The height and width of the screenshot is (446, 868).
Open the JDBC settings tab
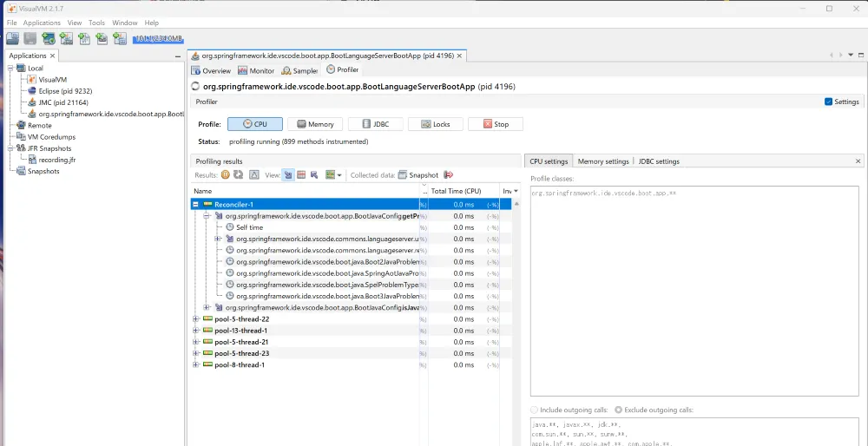click(x=659, y=161)
